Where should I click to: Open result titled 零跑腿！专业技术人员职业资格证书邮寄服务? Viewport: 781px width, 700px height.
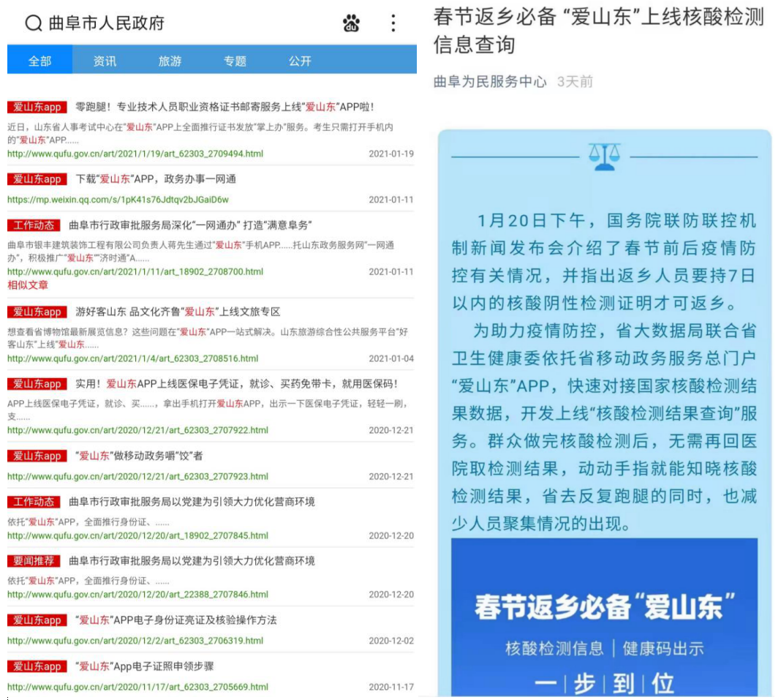[x=225, y=107]
